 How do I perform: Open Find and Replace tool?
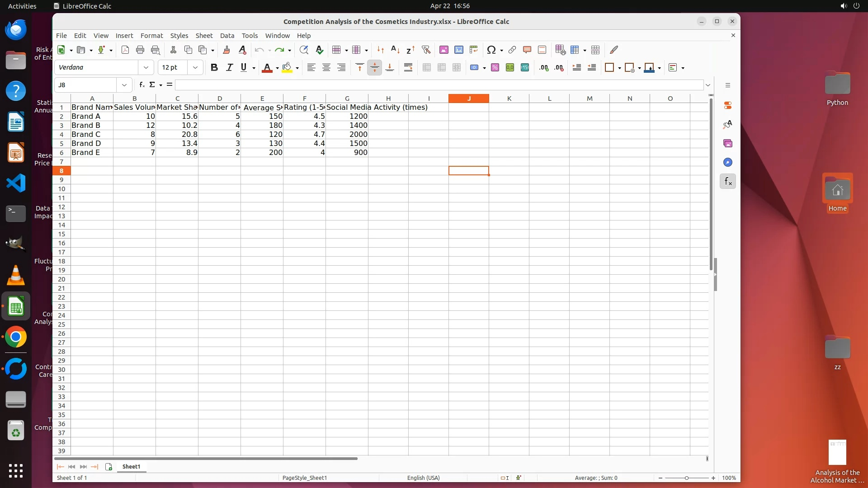pos(304,50)
